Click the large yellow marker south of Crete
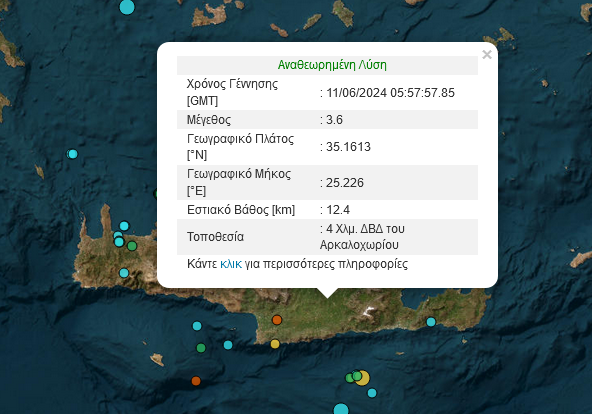This screenshot has width=592, height=414. (363, 378)
